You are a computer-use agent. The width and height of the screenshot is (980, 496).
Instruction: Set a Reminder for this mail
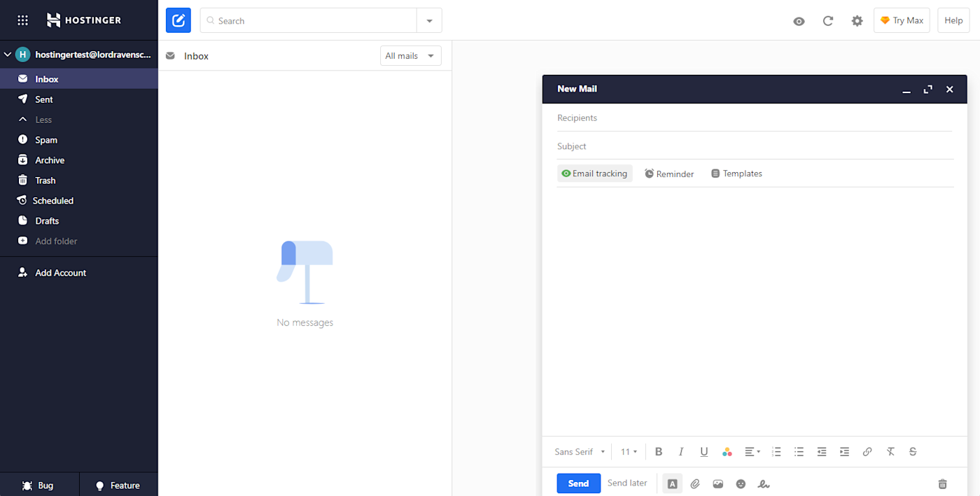[x=669, y=173]
